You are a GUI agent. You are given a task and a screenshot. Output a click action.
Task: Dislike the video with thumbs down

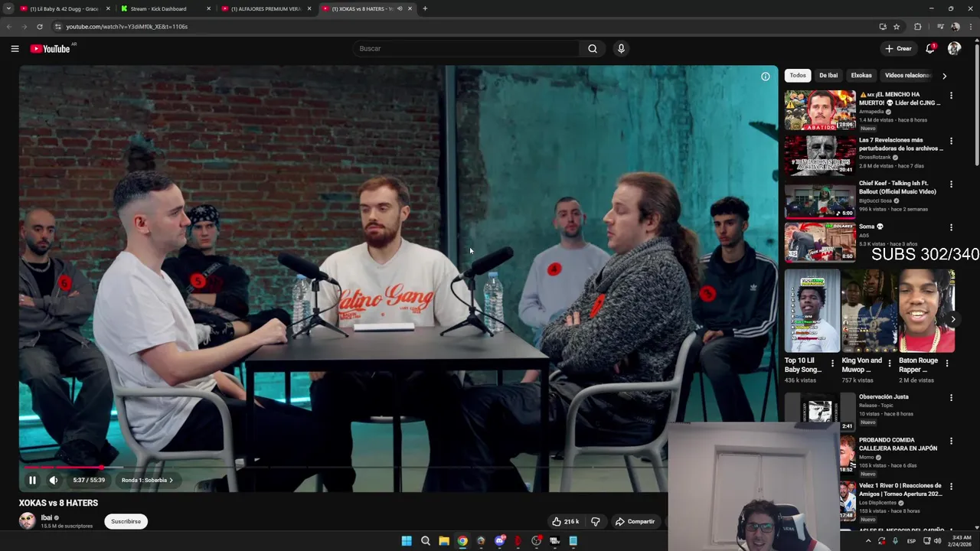[595, 521]
